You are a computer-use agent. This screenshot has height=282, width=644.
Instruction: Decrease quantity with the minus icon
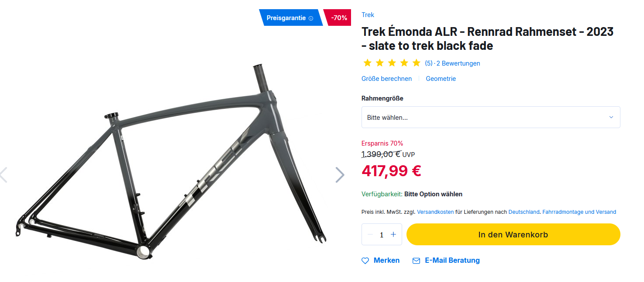pyautogui.click(x=370, y=235)
